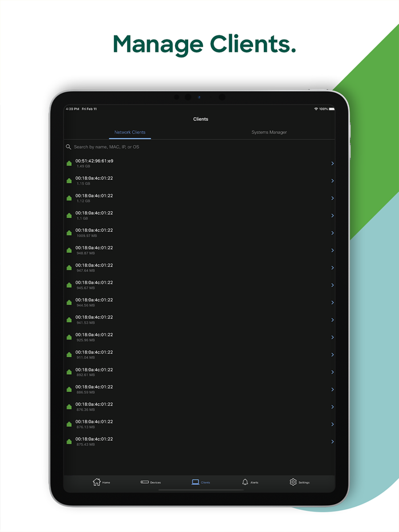Click the green status icon beside 1009.97 MB
The height and width of the screenshot is (532, 399).
click(69, 233)
